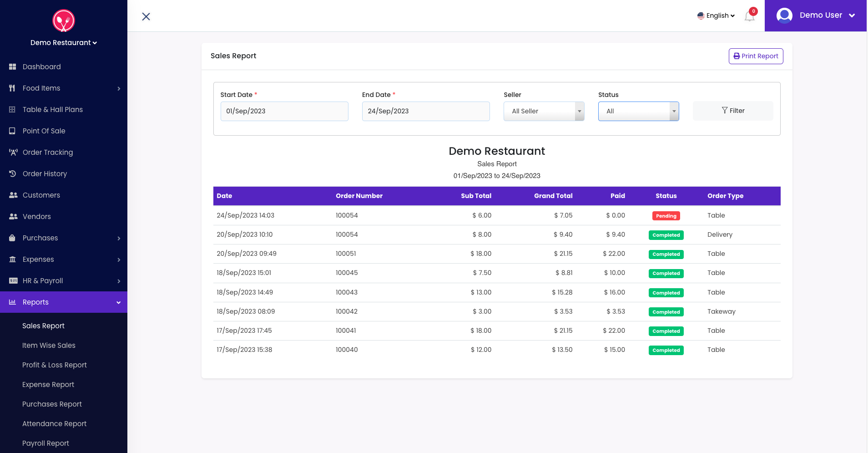868x453 pixels.
Task: Click the Order History icon
Action: pos(12,173)
